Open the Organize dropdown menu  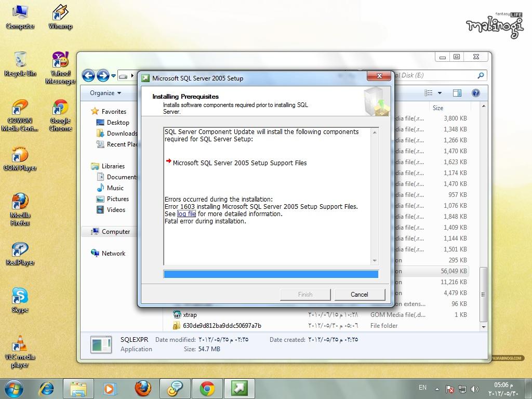tap(105, 93)
